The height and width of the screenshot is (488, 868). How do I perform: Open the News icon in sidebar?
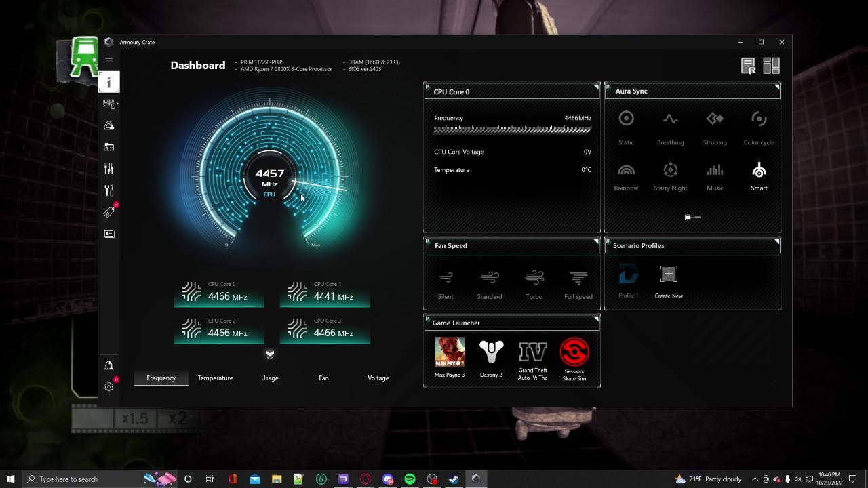click(108, 234)
